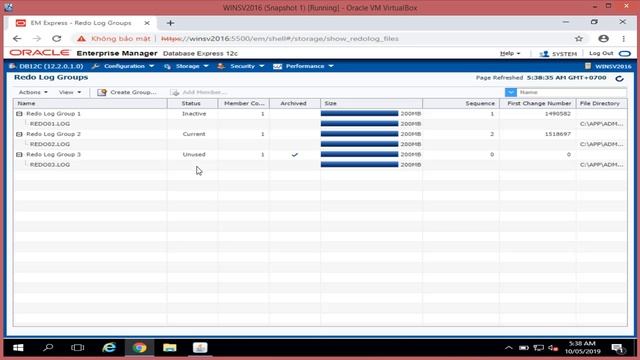Launch Internet Explorer from taskbar
The width and height of the screenshot is (640, 360).
tap(109, 348)
